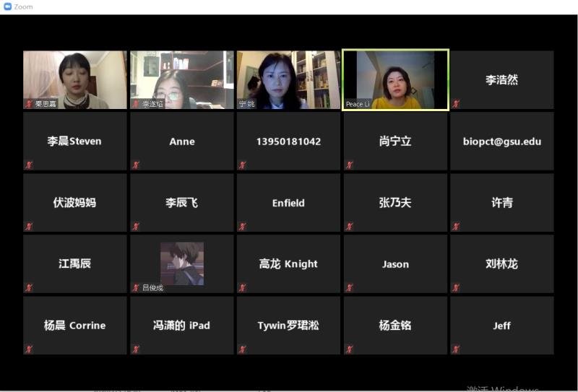Click muted mic icon on biopct@gsu.edu tile
The height and width of the screenshot is (392, 578).
point(456,165)
